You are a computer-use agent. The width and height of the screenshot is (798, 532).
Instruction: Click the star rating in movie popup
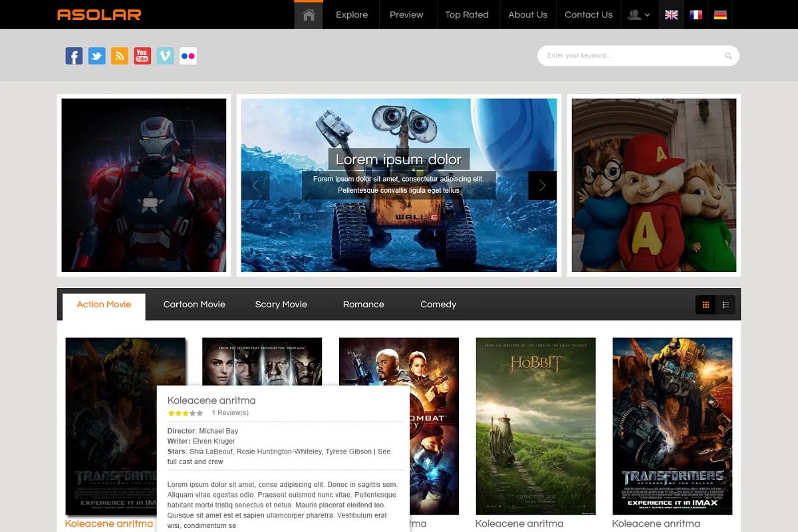click(x=186, y=413)
